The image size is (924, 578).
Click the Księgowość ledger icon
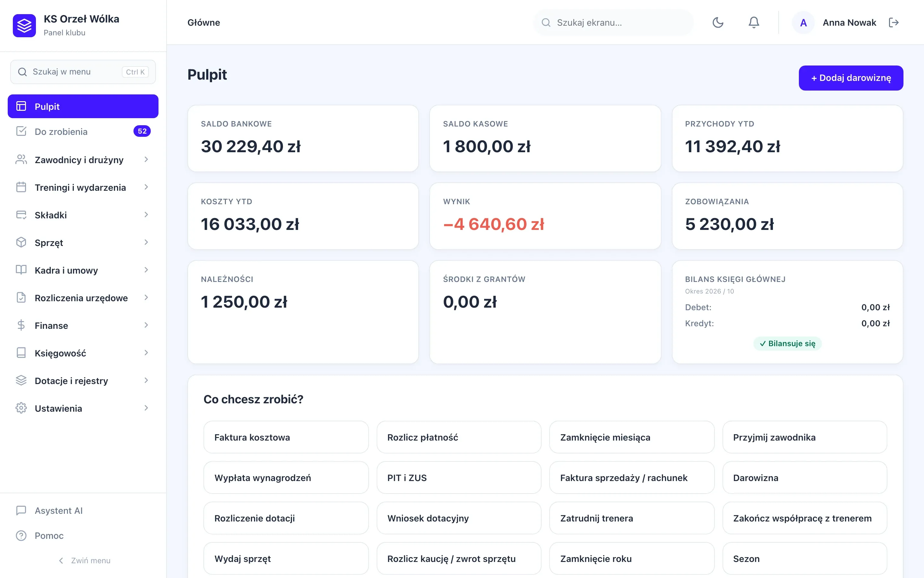(21, 353)
